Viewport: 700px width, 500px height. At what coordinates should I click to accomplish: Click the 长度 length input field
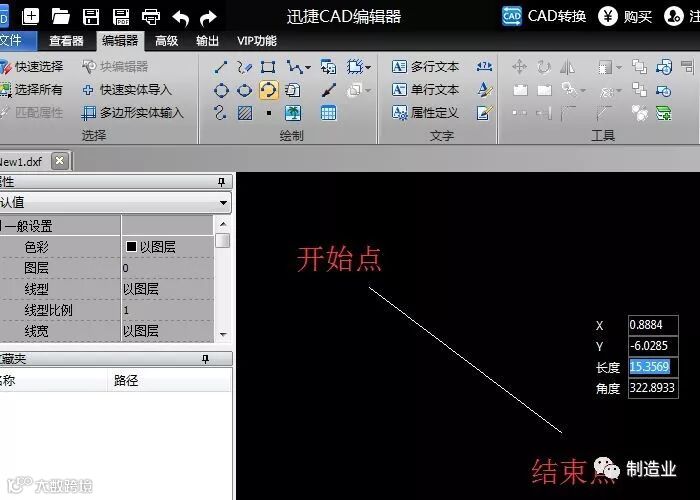(653, 367)
